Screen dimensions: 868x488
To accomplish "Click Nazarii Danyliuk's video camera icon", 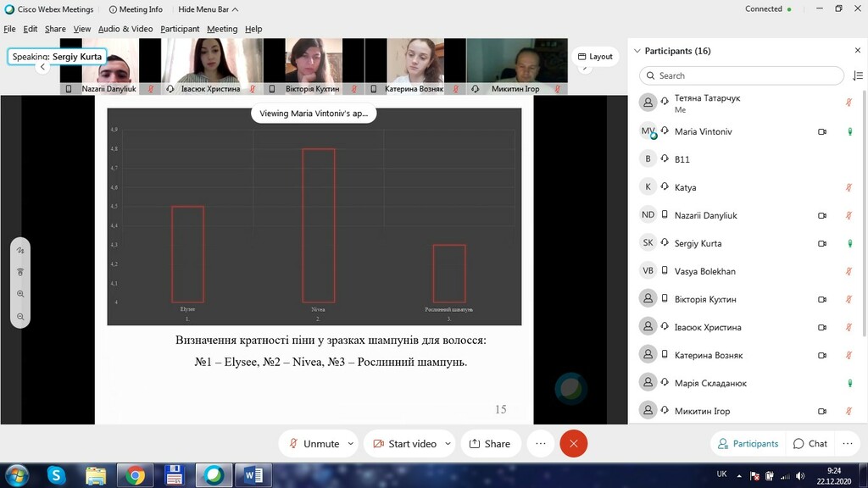I will point(822,216).
